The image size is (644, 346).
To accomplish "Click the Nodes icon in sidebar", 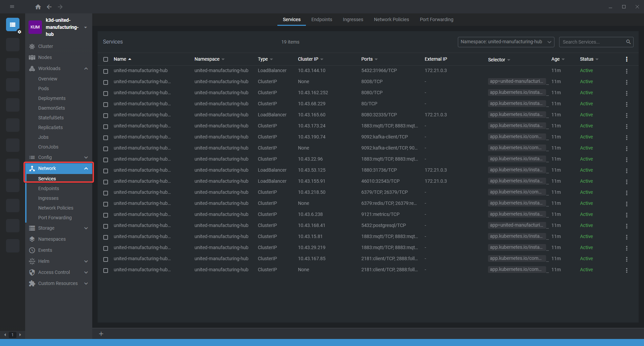I will tap(32, 57).
